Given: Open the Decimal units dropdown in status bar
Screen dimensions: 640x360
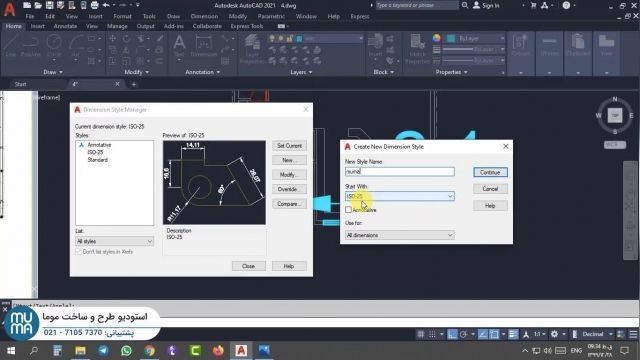Looking at the screenshot, I should (x=597, y=334).
